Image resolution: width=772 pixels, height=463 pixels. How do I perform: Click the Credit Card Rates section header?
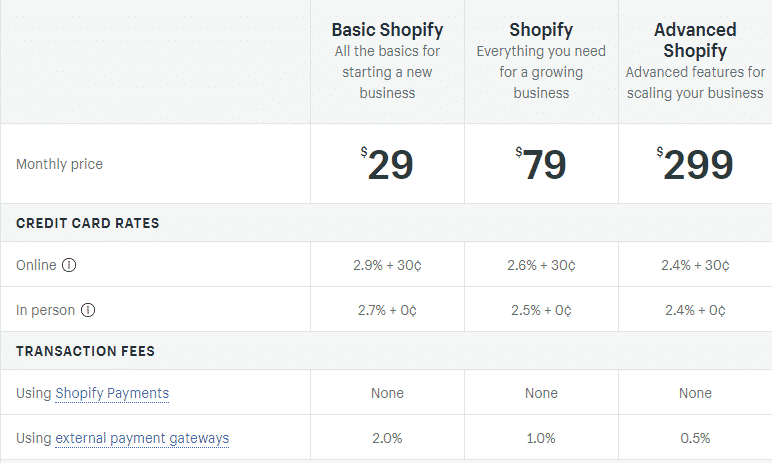[x=87, y=223]
